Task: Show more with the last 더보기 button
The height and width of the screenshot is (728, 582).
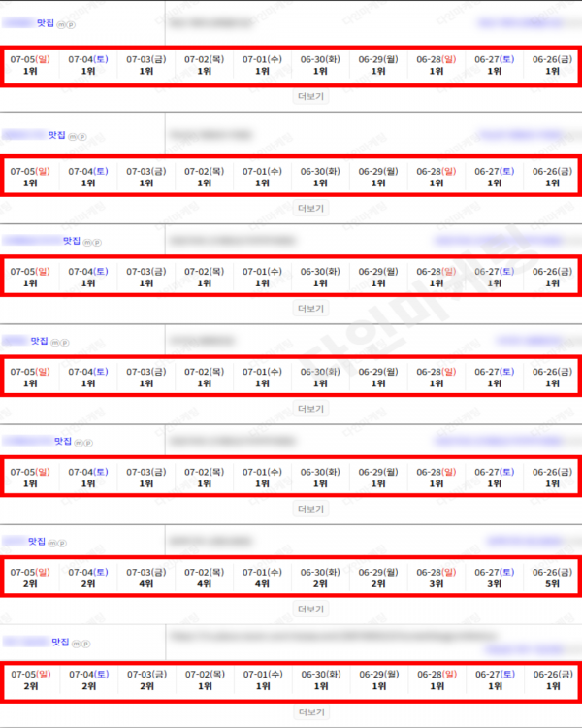Action: pos(311,712)
